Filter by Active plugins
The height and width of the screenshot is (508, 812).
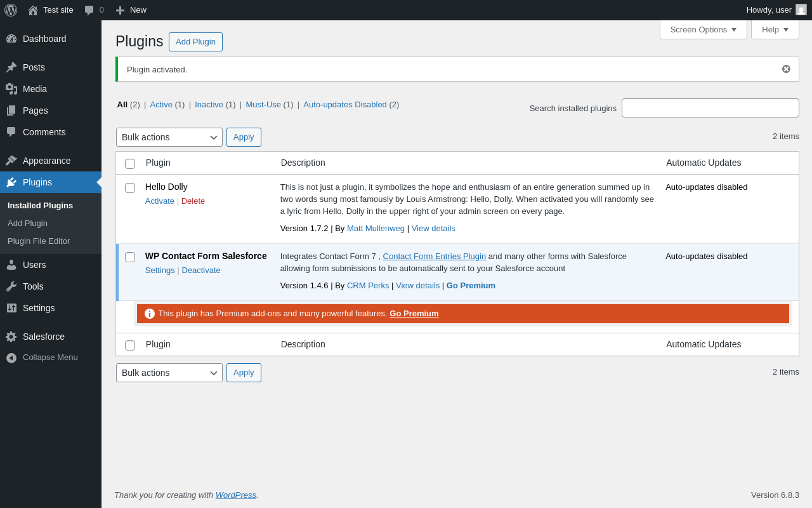point(161,105)
